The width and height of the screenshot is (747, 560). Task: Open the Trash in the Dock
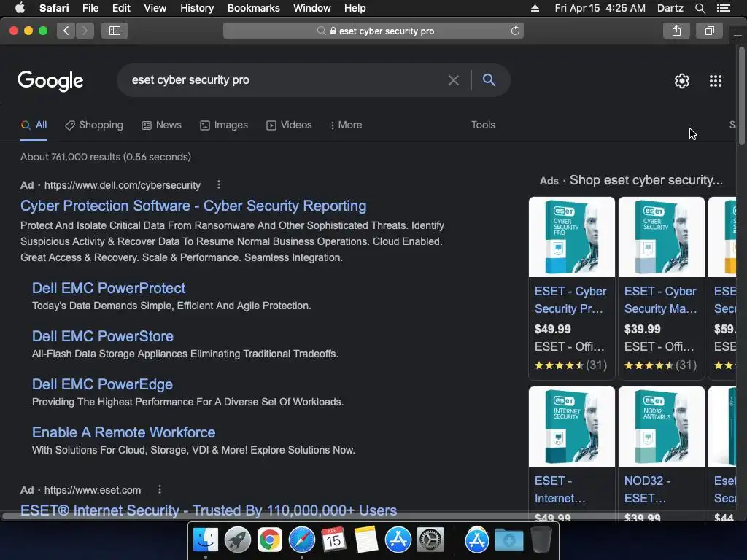point(541,540)
